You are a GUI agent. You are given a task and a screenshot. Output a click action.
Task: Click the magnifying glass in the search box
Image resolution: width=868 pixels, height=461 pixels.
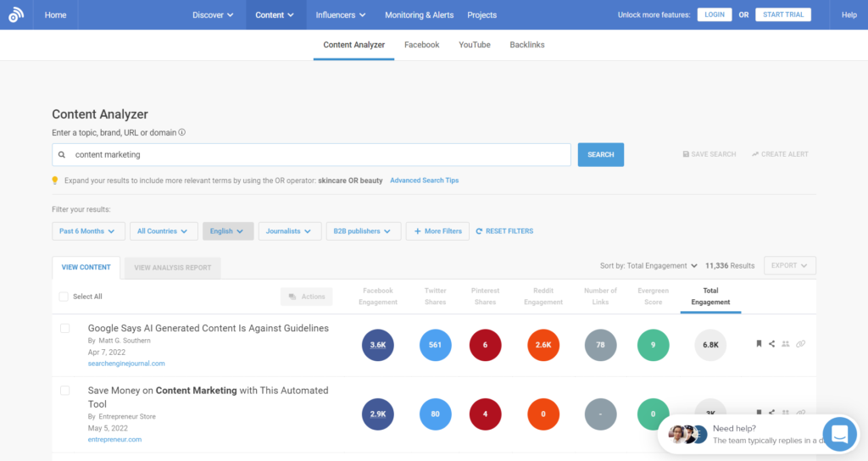point(62,155)
